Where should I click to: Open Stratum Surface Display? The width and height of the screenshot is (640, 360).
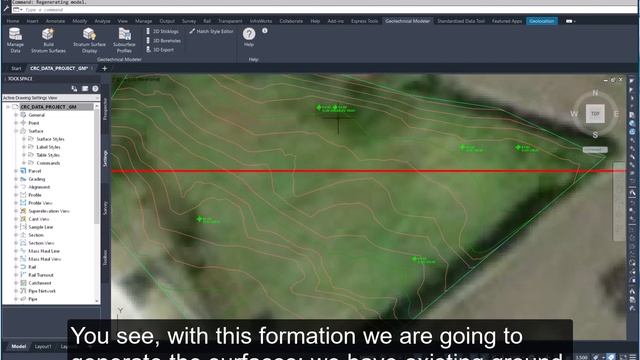(x=89, y=40)
